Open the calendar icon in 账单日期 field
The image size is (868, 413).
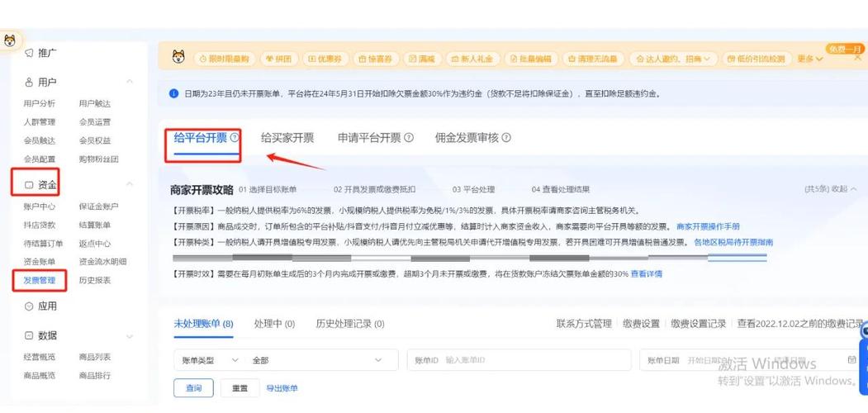pyautogui.click(x=852, y=360)
